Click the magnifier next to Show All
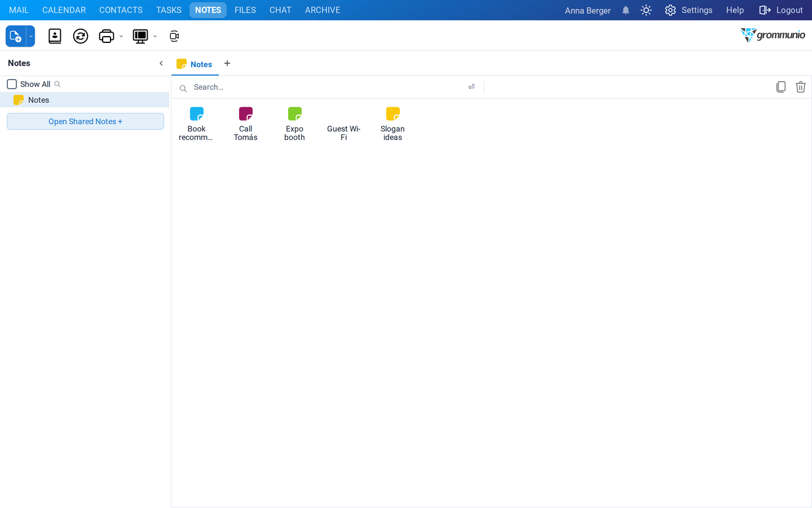This screenshot has height=508, width=812. [58, 84]
